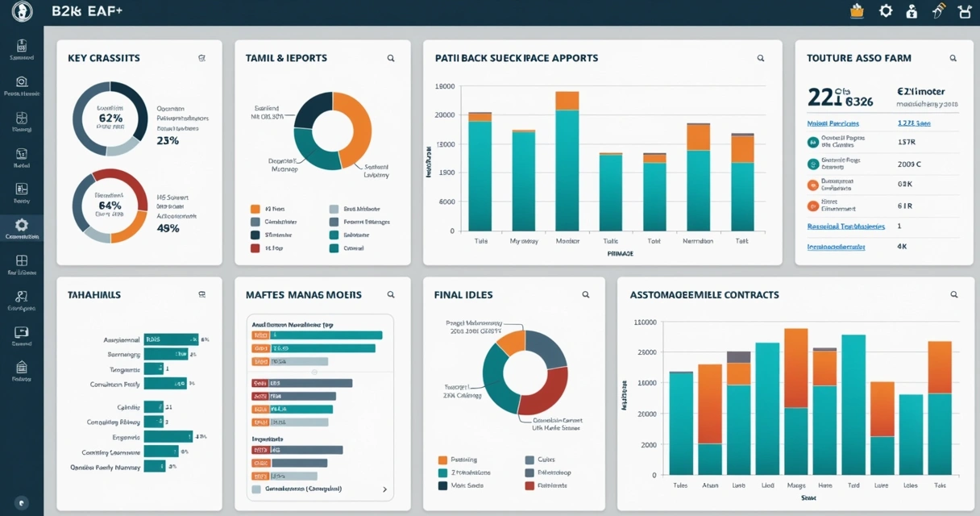This screenshot has width=980, height=516.
Task: Open the cart icon at top right
Action: click(x=964, y=10)
